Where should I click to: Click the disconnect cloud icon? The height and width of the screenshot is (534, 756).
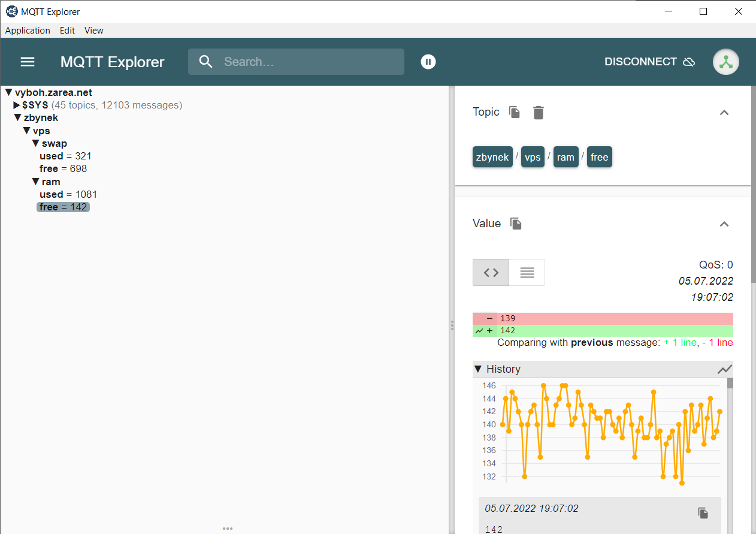689,62
